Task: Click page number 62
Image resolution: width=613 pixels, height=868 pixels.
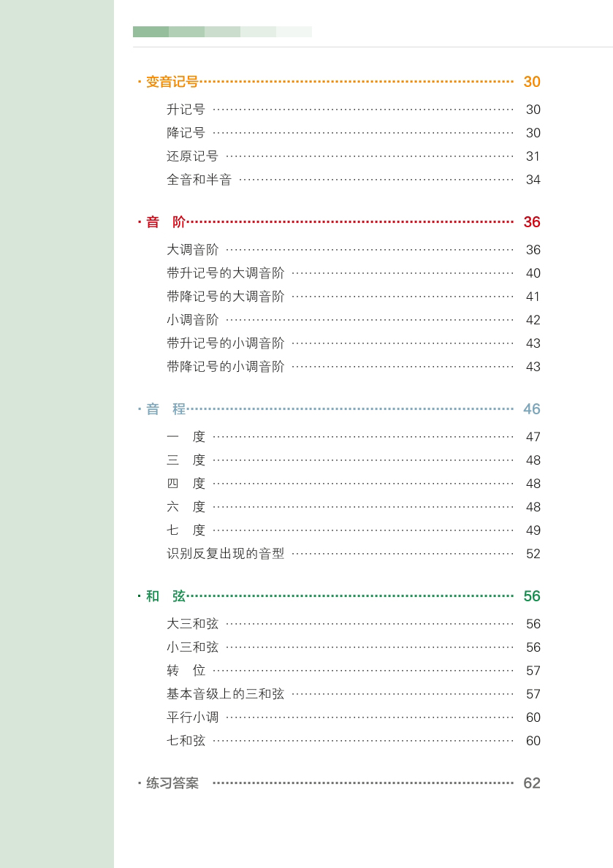Action: click(532, 783)
